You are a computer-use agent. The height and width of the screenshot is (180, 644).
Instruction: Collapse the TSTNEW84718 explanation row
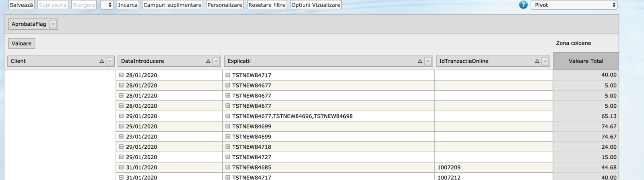tap(228, 147)
